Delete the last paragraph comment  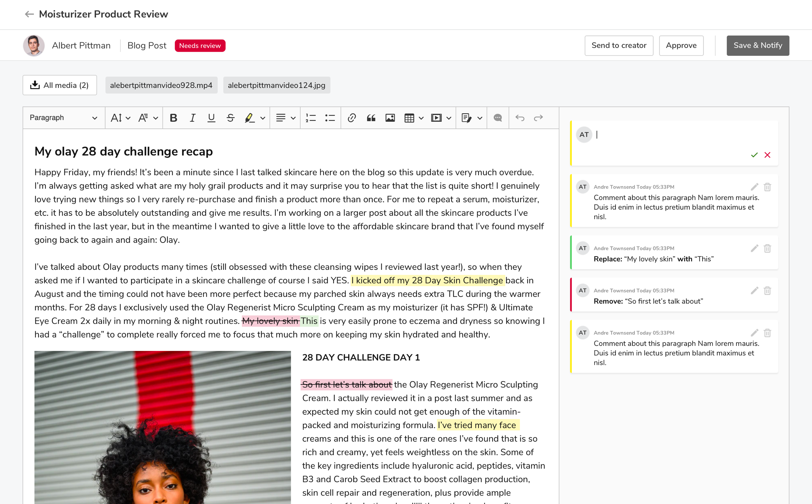point(767,333)
